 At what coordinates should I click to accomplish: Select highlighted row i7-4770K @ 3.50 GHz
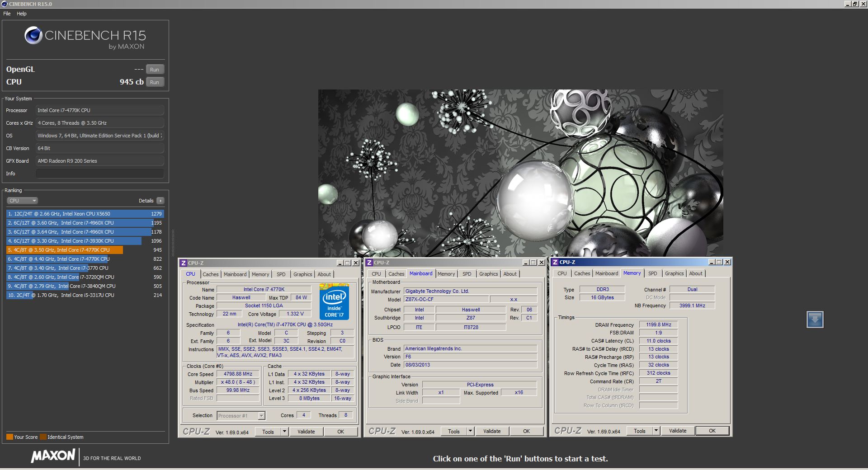click(x=85, y=250)
